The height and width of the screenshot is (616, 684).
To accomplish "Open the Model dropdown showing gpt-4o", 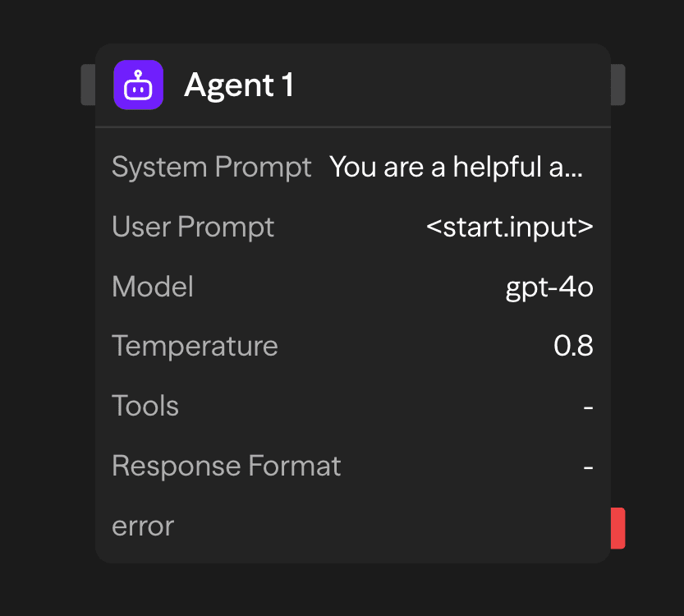I will pos(549,286).
